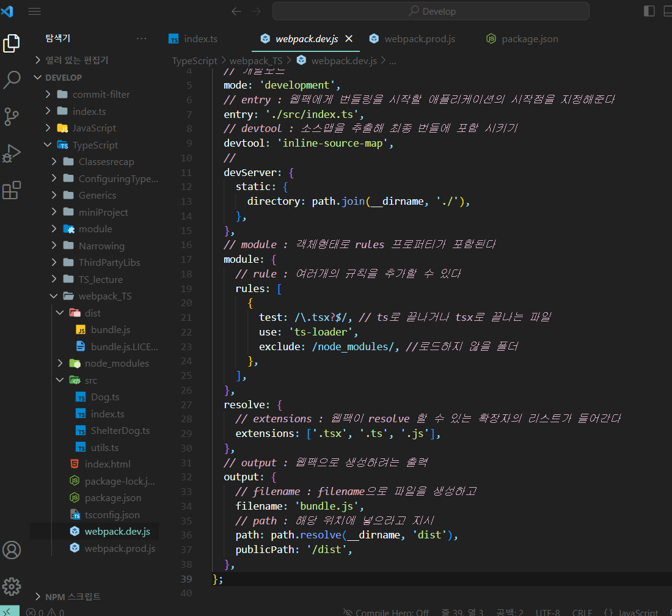The image size is (672, 616).
Task: Open the Run and Debug view
Action: click(12, 153)
